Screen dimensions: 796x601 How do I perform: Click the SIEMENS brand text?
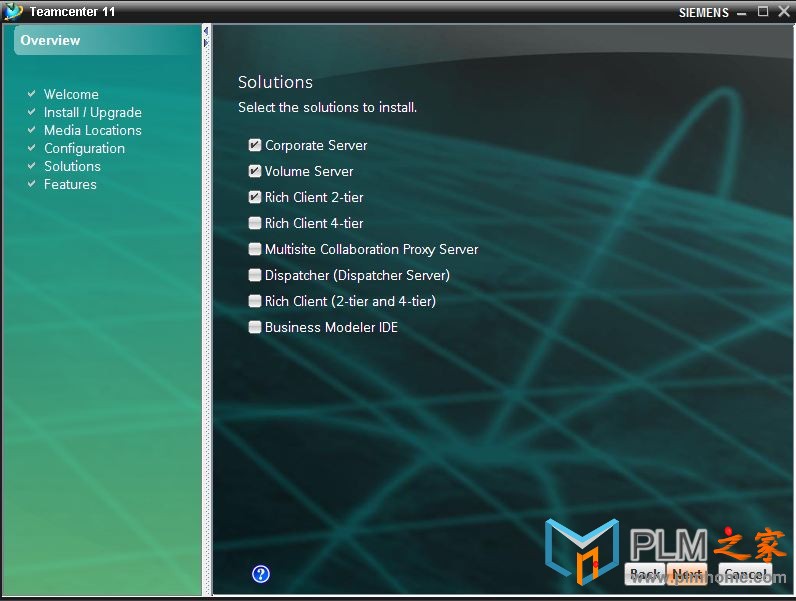(x=704, y=13)
